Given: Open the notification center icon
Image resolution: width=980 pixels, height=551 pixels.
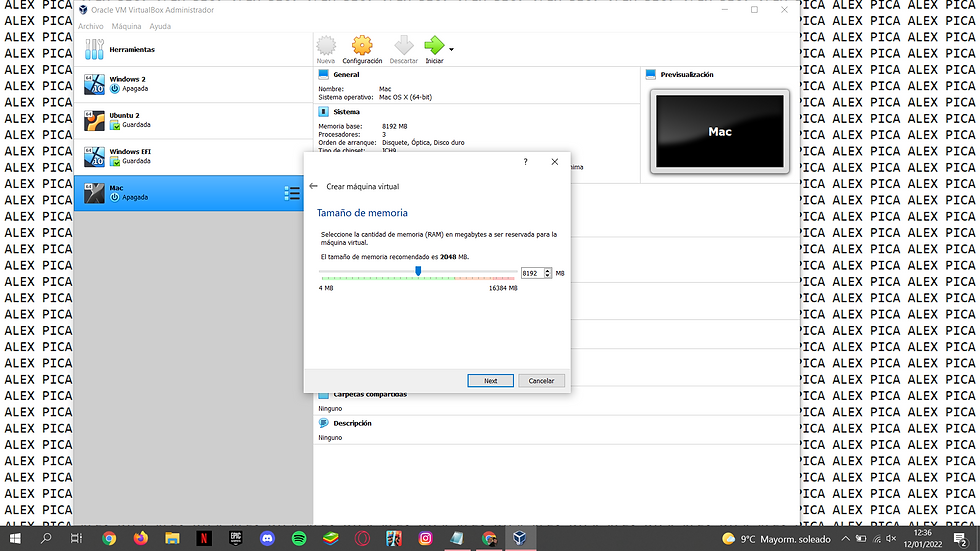Looking at the screenshot, I should point(961,539).
